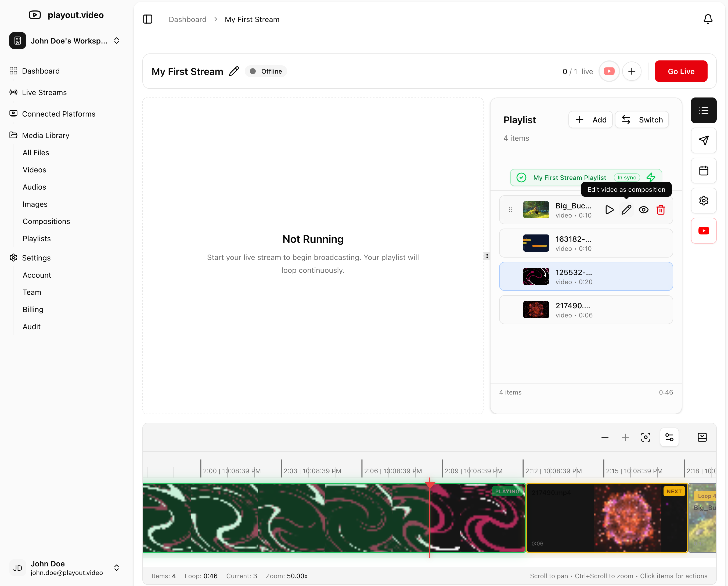Go to Connected Platforms
Screen dimensions: 728x586
pos(58,114)
